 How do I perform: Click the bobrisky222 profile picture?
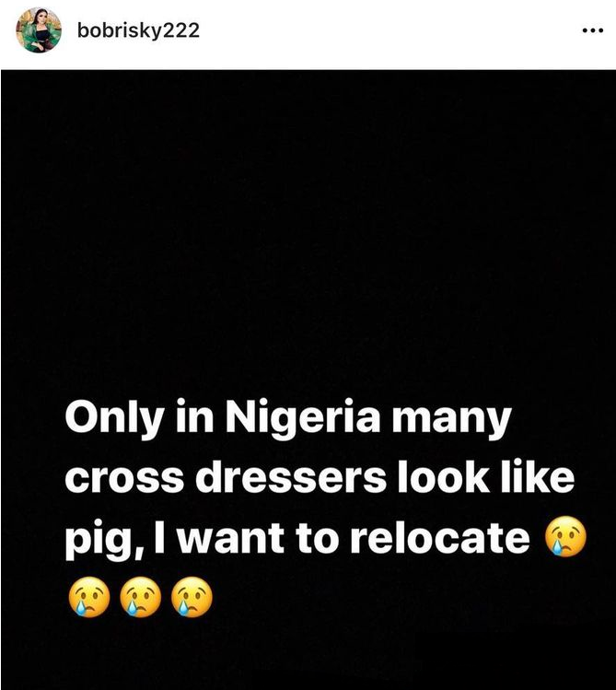[x=40, y=30]
